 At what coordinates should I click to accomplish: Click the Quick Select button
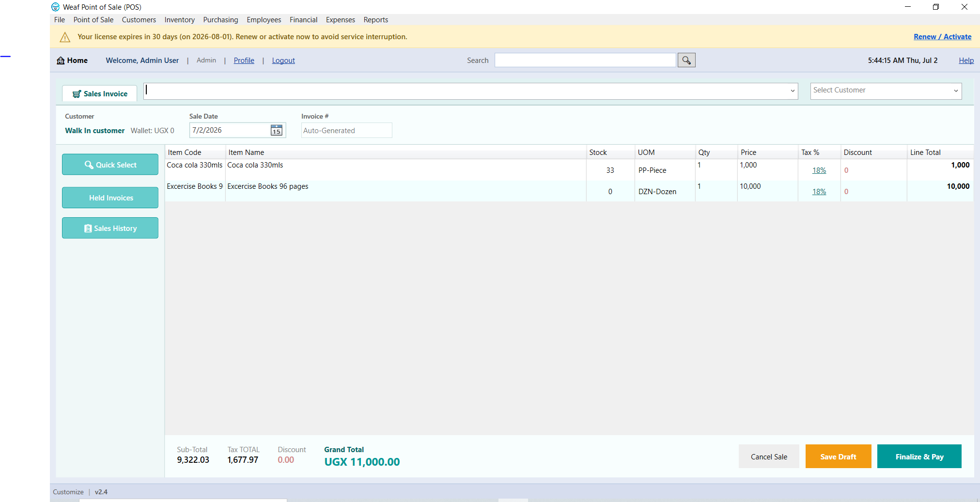(x=110, y=165)
